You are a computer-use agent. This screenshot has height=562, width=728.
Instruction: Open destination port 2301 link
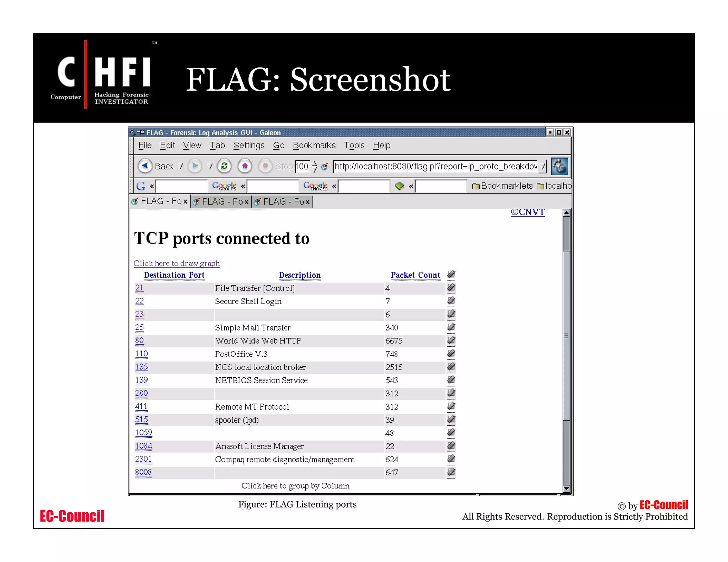[143, 459]
